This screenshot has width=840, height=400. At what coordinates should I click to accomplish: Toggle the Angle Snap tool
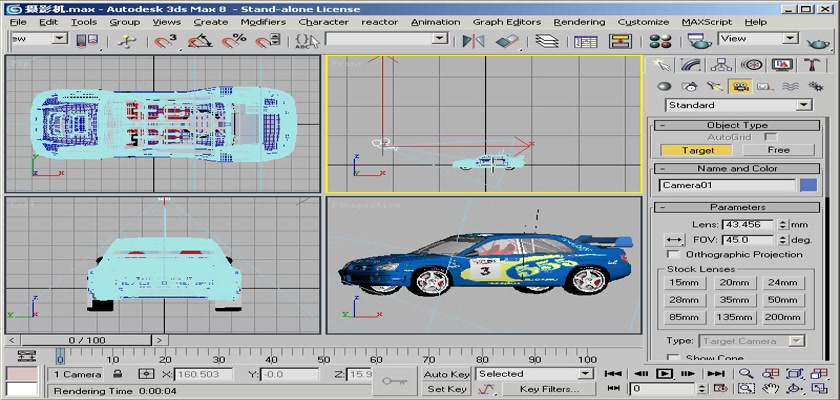tap(199, 41)
